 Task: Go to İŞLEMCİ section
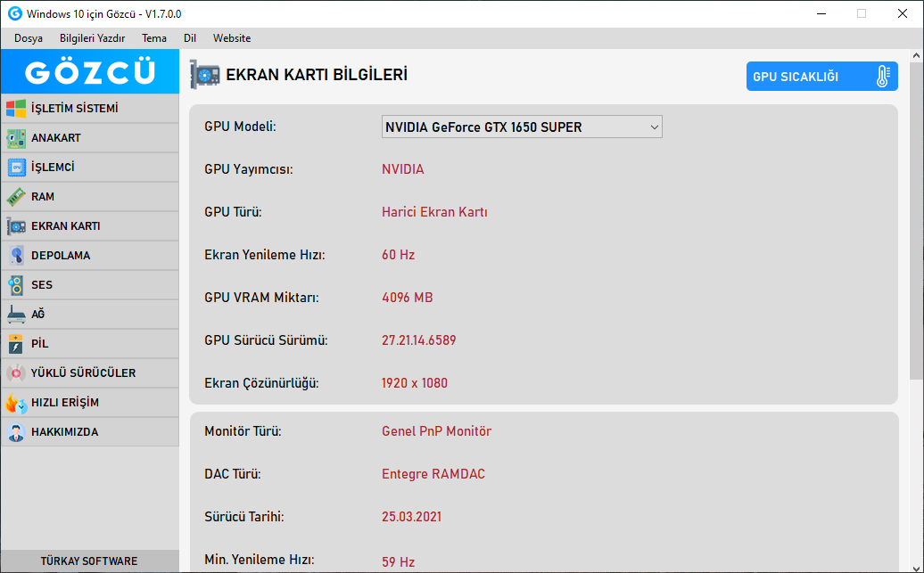89,168
